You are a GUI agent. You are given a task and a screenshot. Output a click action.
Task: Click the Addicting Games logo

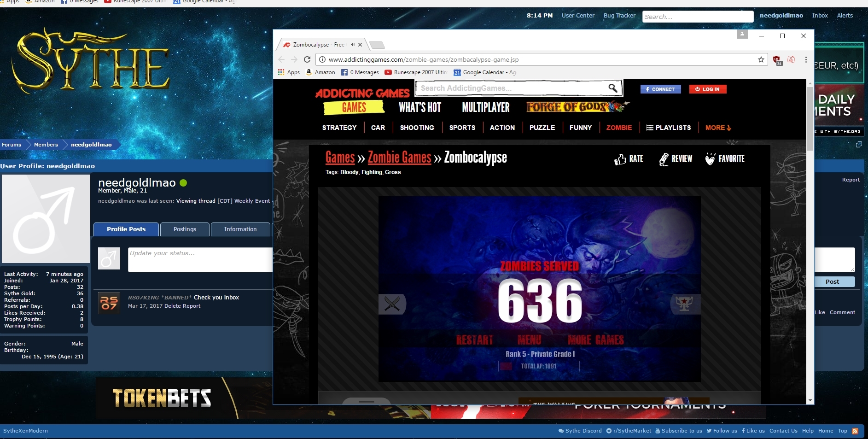(362, 93)
